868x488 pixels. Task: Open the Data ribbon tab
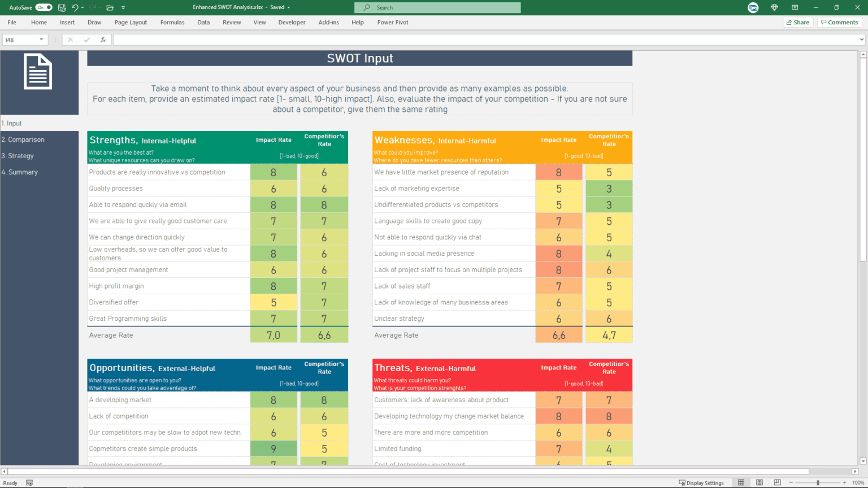(203, 22)
